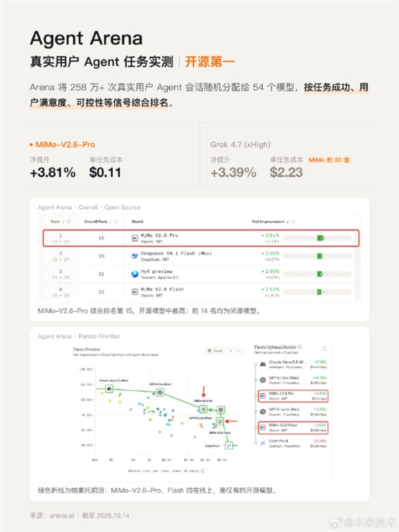Open the info icon next to Rank header
This screenshot has width=399, height=532.
tap(69, 222)
